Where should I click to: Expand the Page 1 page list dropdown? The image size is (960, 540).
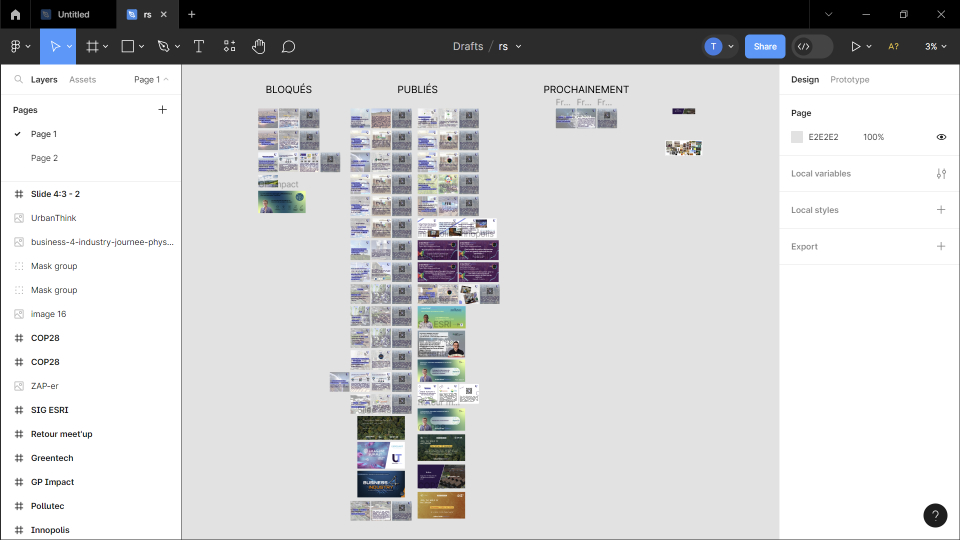point(151,79)
